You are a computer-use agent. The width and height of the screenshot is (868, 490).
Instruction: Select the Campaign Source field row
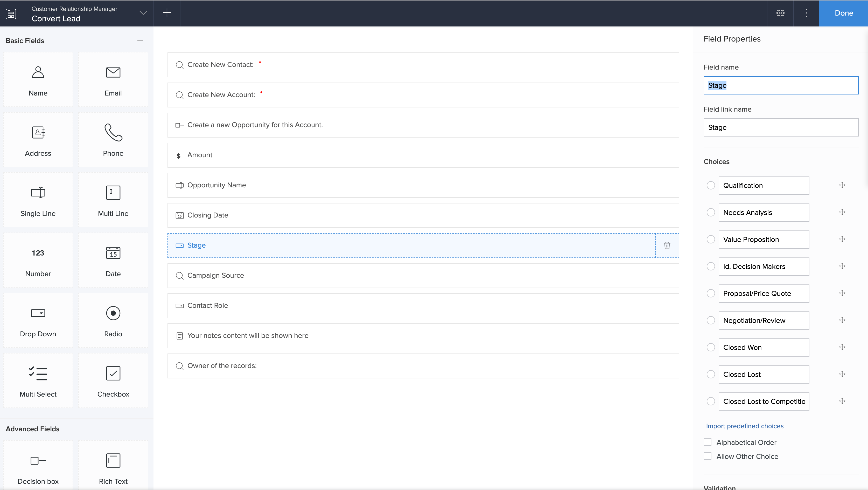(x=423, y=276)
